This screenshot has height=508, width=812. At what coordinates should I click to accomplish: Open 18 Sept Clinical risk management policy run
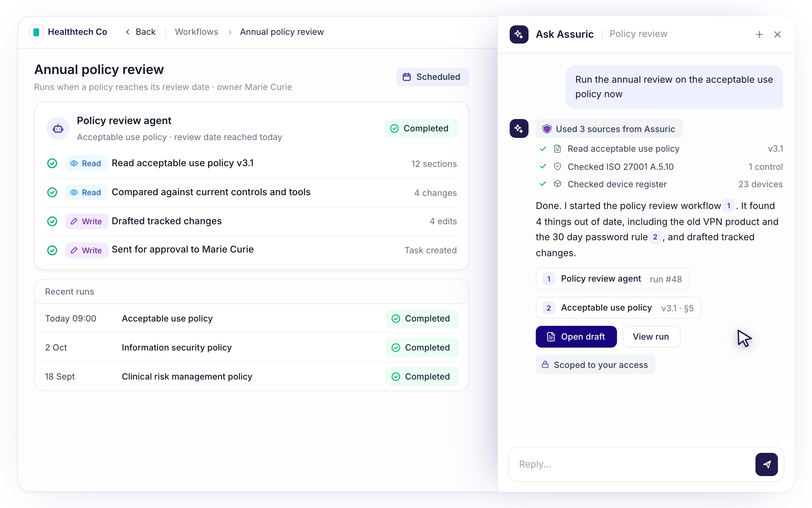point(252,377)
